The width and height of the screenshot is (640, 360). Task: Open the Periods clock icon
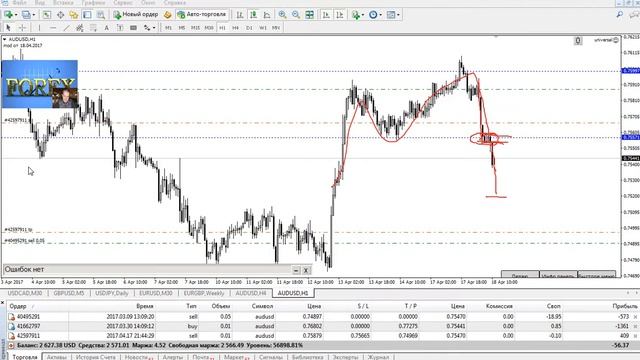coord(373,15)
